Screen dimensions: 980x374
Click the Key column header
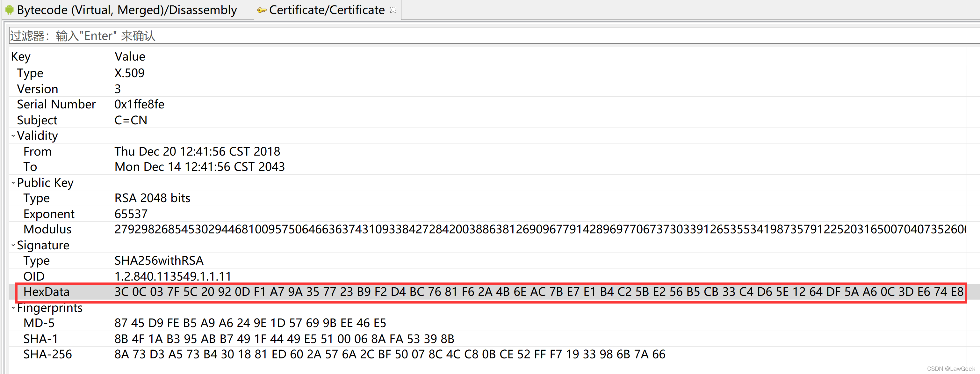[x=21, y=56]
